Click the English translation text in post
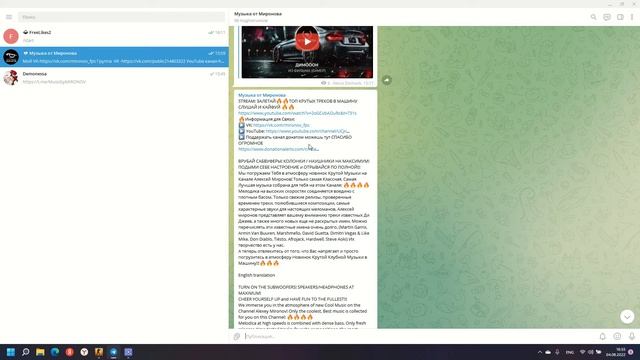The height and width of the screenshot is (360, 640). click(256, 275)
